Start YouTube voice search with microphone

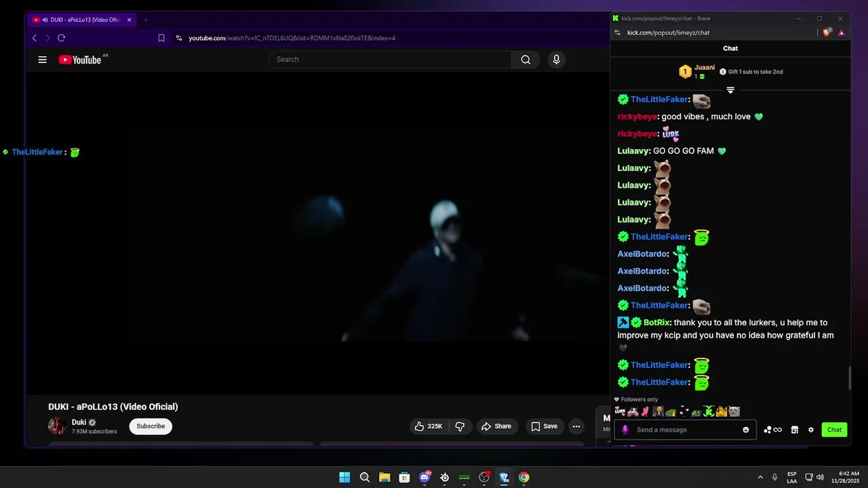pos(556,60)
